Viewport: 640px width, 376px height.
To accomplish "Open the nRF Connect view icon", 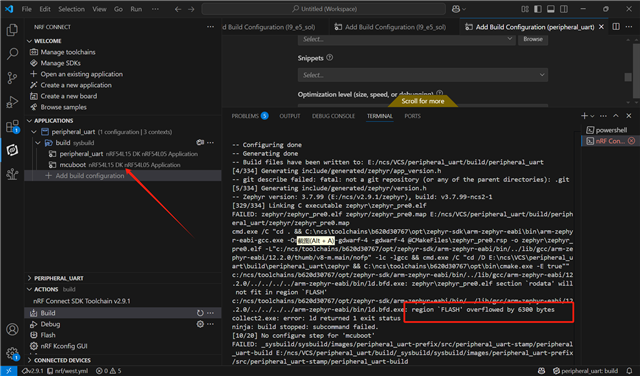I will pos(12,150).
